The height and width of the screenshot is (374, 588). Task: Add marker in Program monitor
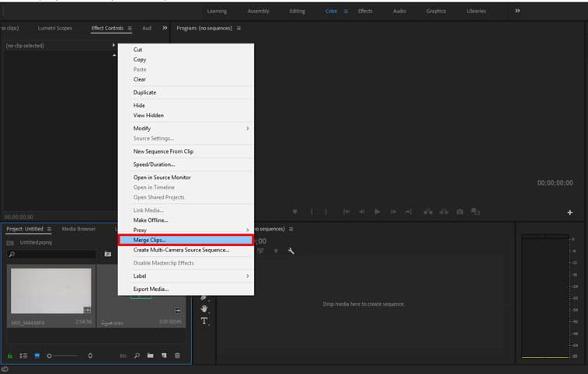295,212
